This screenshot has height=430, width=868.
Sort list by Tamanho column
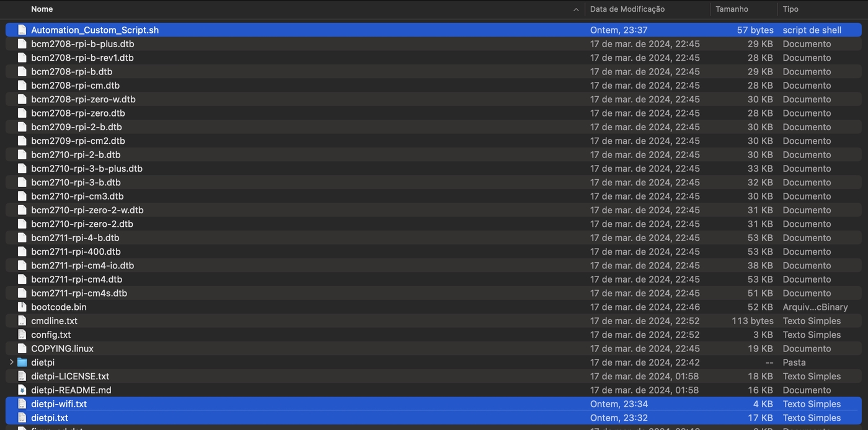pos(732,9)
